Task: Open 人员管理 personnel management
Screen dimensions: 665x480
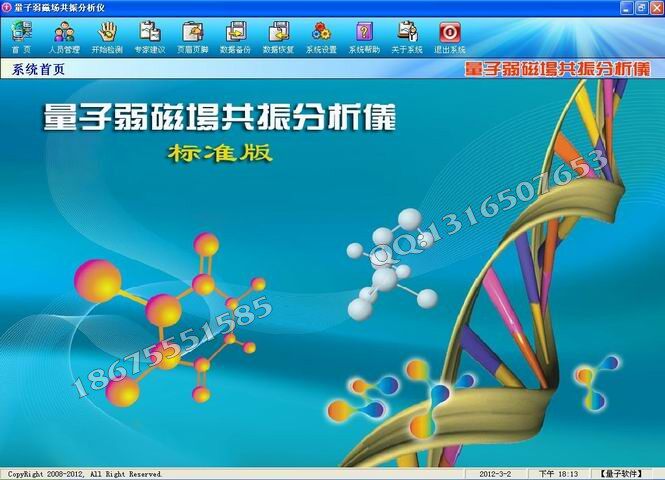Action: pos(63,35)
